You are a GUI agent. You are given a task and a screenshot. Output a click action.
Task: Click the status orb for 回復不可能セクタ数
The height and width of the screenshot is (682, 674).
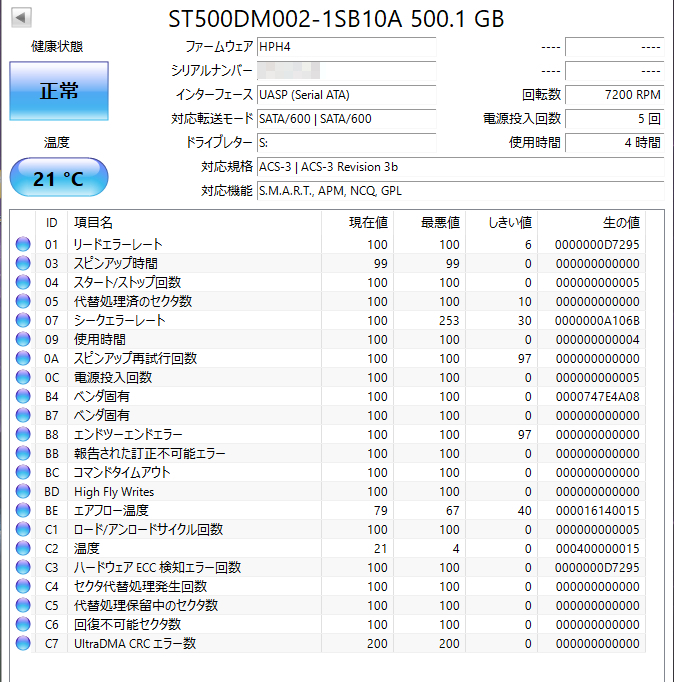click(23, 624)
